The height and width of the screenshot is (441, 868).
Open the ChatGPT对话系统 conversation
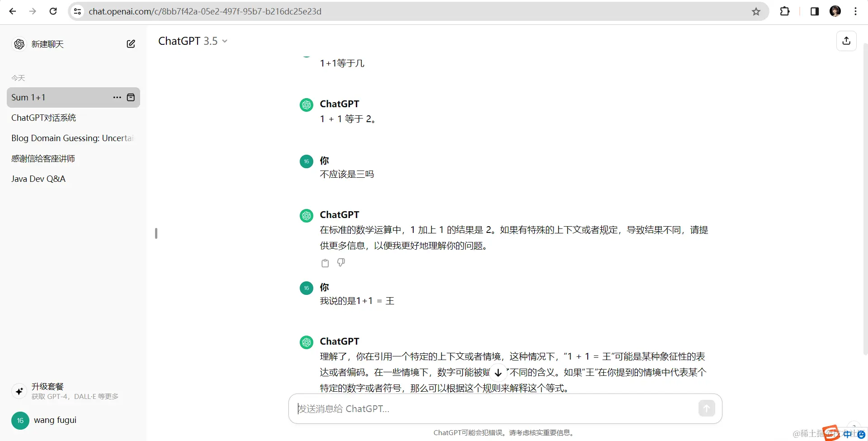(x=73, y=118)
